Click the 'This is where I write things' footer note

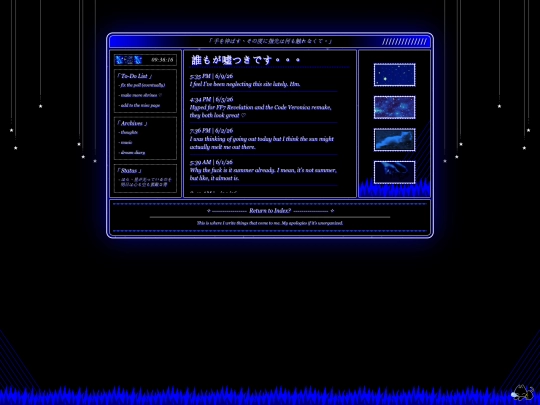point(270,223)
